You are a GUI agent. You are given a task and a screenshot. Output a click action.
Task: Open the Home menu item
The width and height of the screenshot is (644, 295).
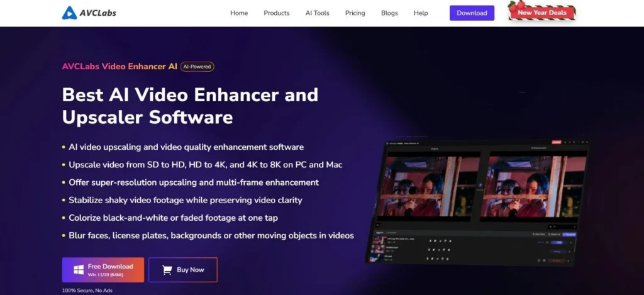[239, 13]
